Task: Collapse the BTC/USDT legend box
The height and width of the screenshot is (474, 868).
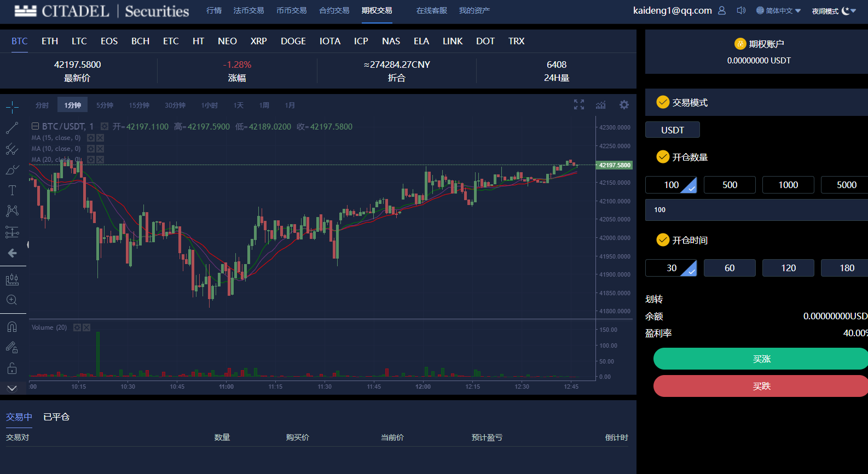Action: click(35, 126)
